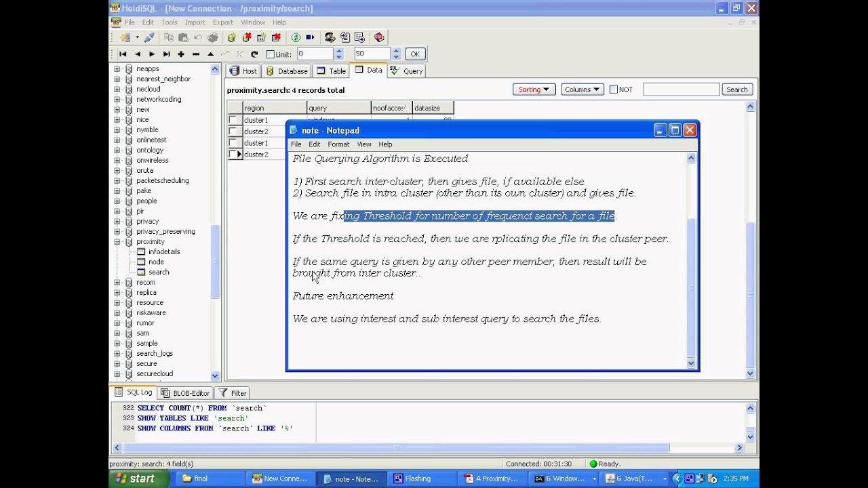The width and height of the screenshot is (868, 488).
Task: Click the Paste icon in HeidiSQL toolbar
Action: pos(183,37)
